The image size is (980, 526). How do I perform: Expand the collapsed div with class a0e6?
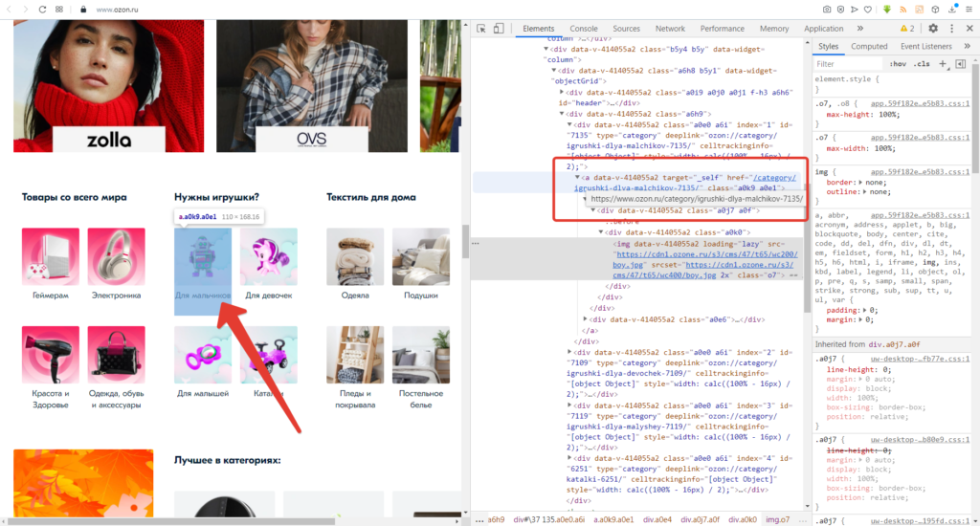[587, 318]
